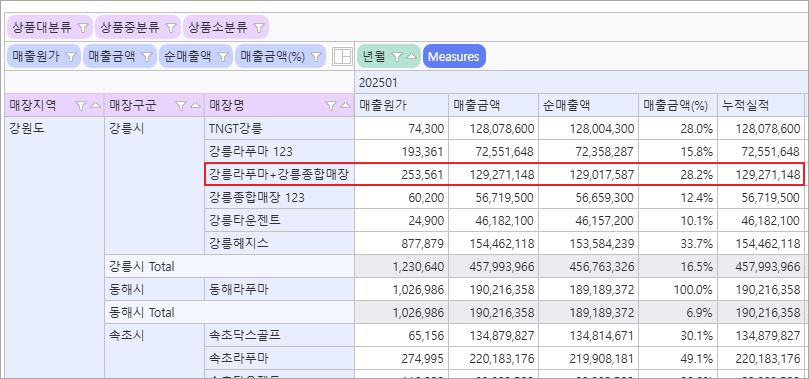The image size is (809, 379).
Task: Click the layout grid icon beside 매출금액(%)
Action: [342, 56]
